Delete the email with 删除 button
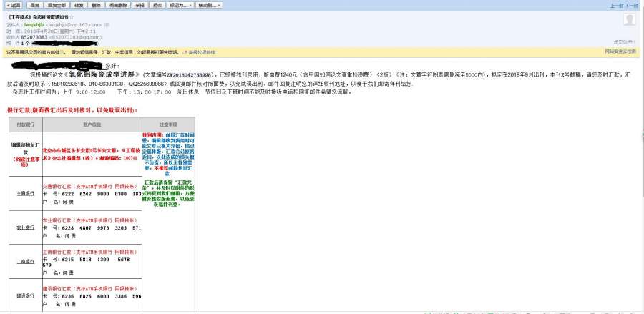 [97, 5]
